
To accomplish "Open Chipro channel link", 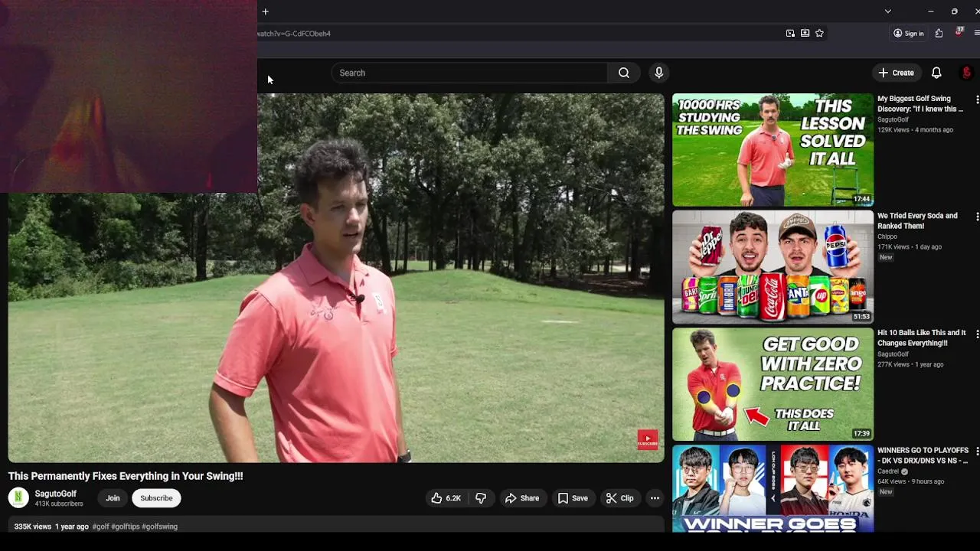I will [x=887, y=236].
